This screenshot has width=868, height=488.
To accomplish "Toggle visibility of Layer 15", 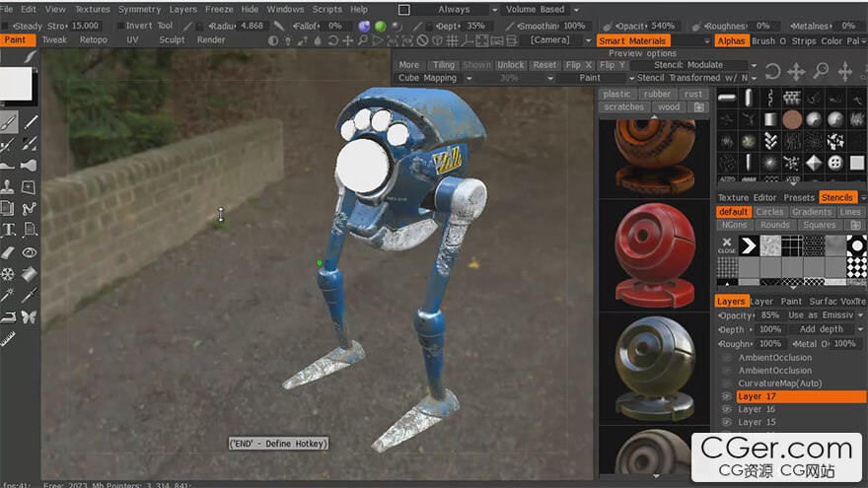I will pos(727,422).
